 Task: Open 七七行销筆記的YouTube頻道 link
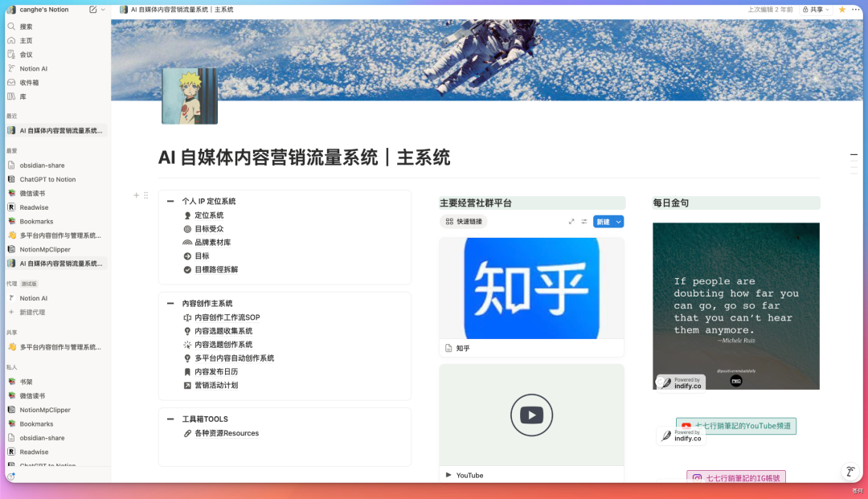tap(735, 426)
